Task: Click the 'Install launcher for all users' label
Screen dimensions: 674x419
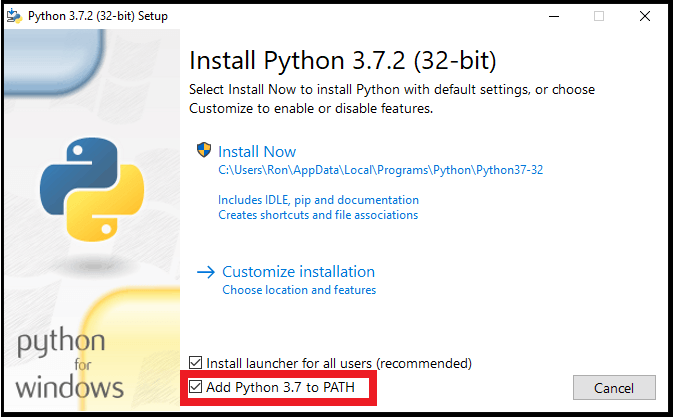Action: pos(338,363)
